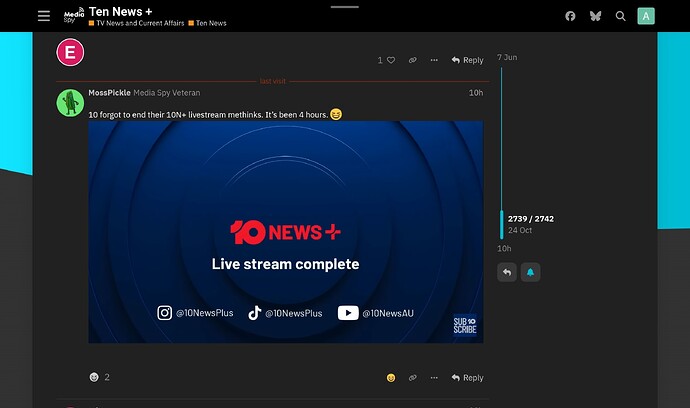Image resolution: width=690 pixels, height=408 pixels.
Task: Copy link of the top post
Action: coord(412,60)
